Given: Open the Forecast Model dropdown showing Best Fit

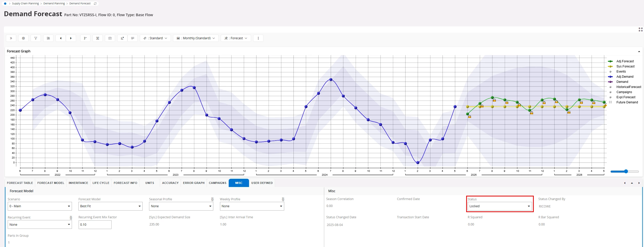Looking at the screenshot, I should point(111,206).
